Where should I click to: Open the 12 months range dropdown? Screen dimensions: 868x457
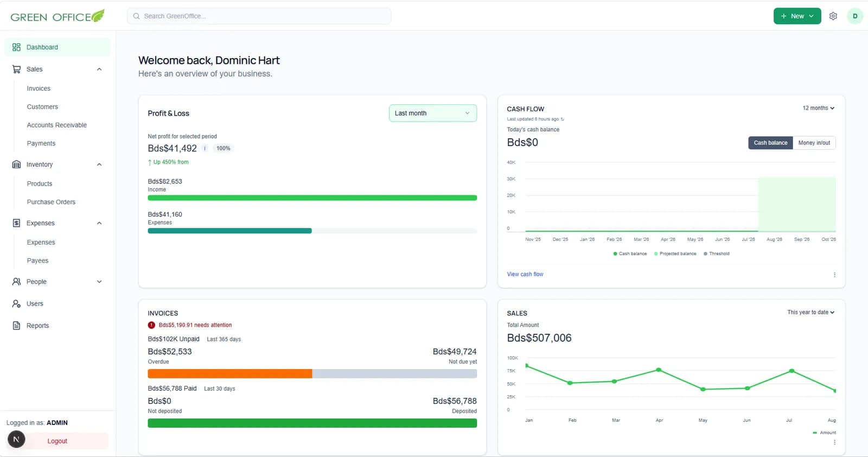818,108
